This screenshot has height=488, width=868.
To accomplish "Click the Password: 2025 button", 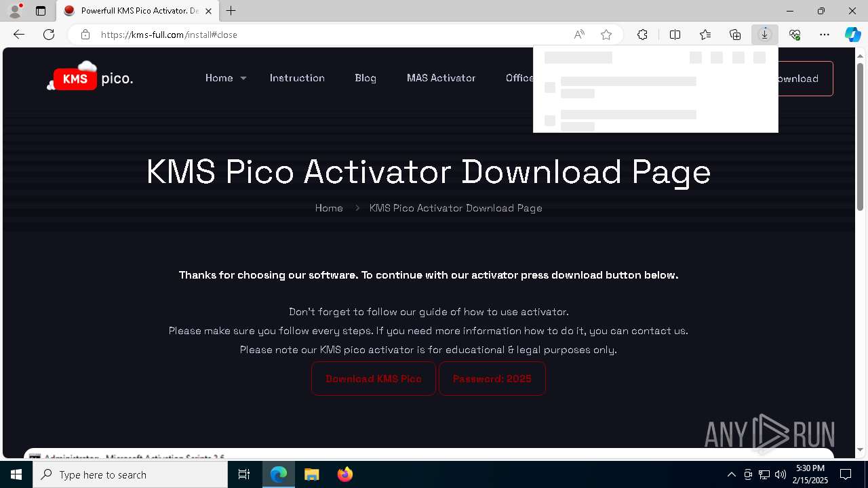I will pos(492,379).
